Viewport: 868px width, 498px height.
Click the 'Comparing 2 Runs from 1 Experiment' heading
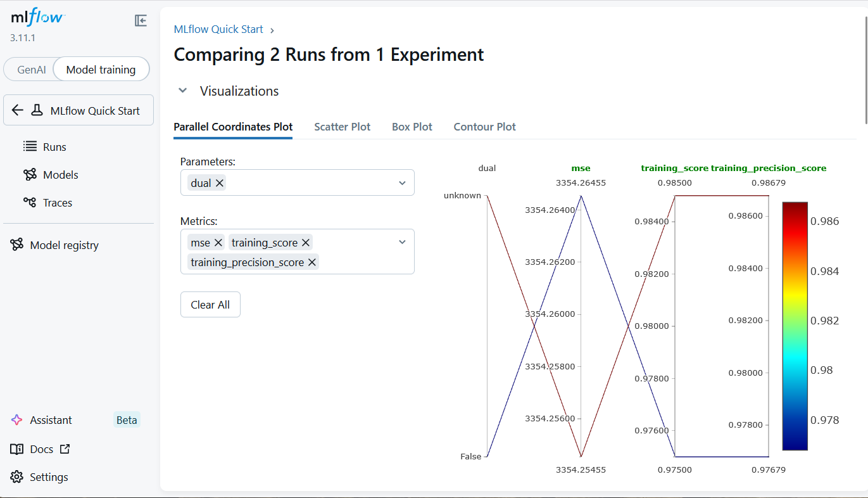click(x=329, y=54)
